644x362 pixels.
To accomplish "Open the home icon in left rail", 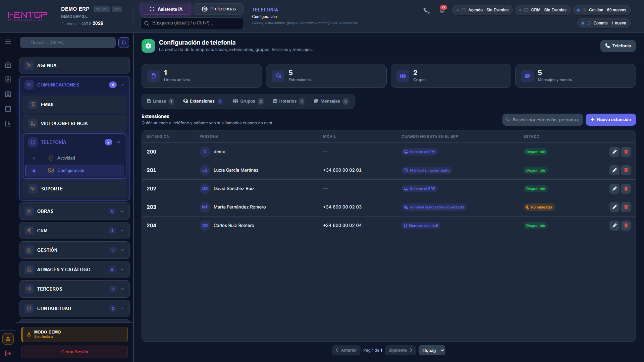I will 8,65.
